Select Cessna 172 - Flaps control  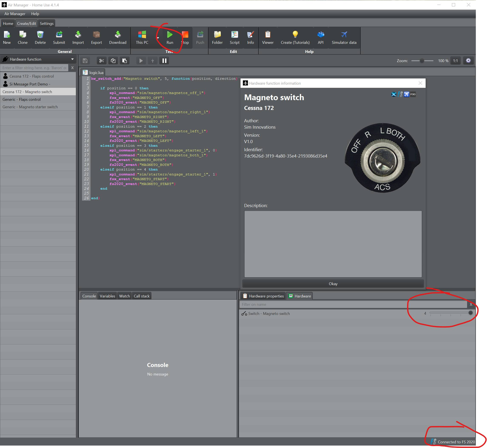[38, 76]
